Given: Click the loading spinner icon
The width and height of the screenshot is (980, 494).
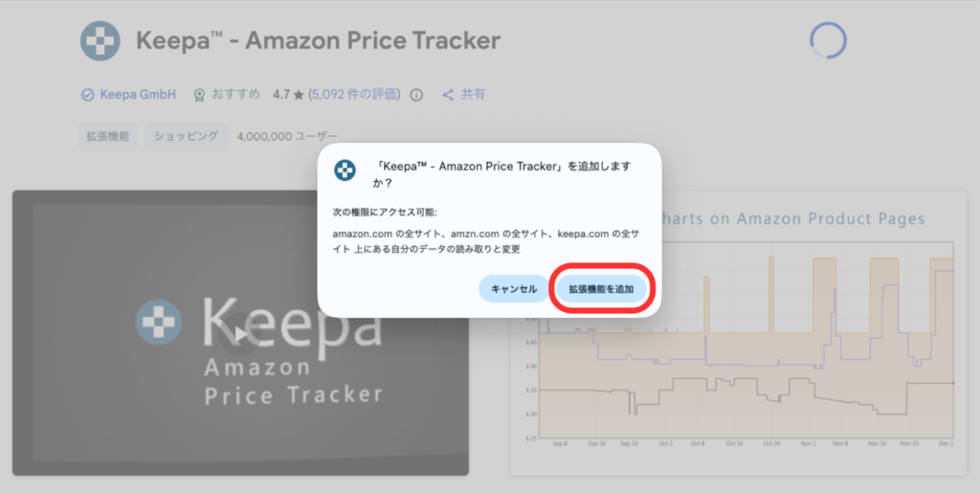Looking at the screenshot, I should 828,40.
